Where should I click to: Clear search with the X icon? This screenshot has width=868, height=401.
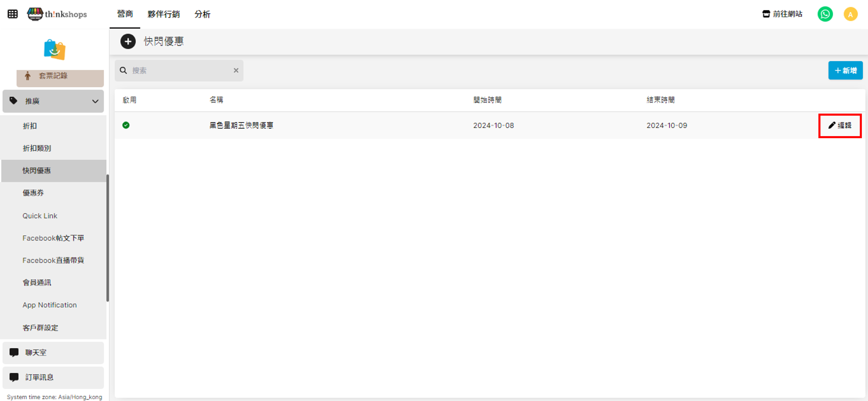pyautogui.click(x=236, y=70)
